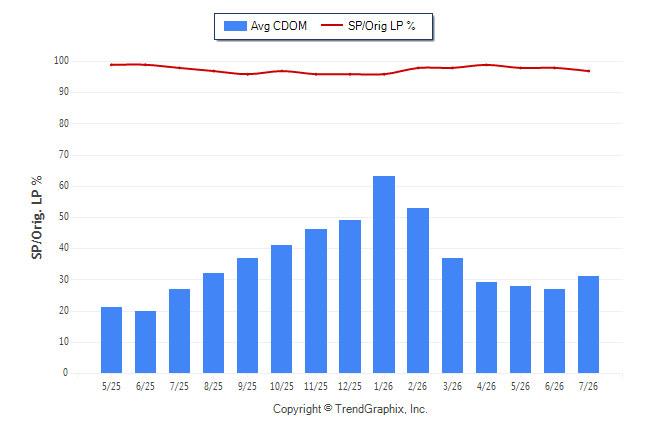Image resolution: width=646 pixels, height=434 pixels.
Task: Click the red SP/Orig LP % legend line
Action: (332, 25)
